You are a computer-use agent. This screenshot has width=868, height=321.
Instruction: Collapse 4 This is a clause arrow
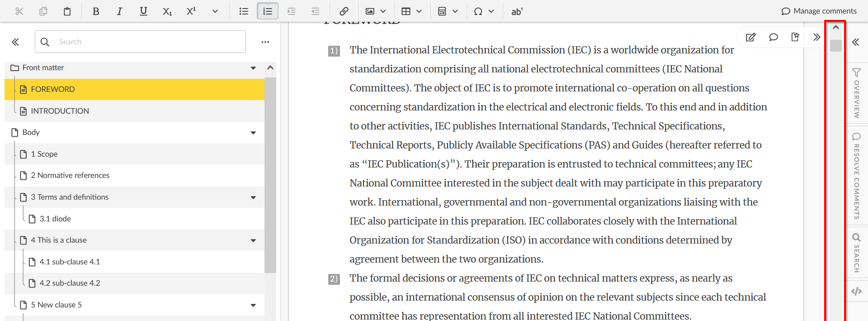[253, 240]
